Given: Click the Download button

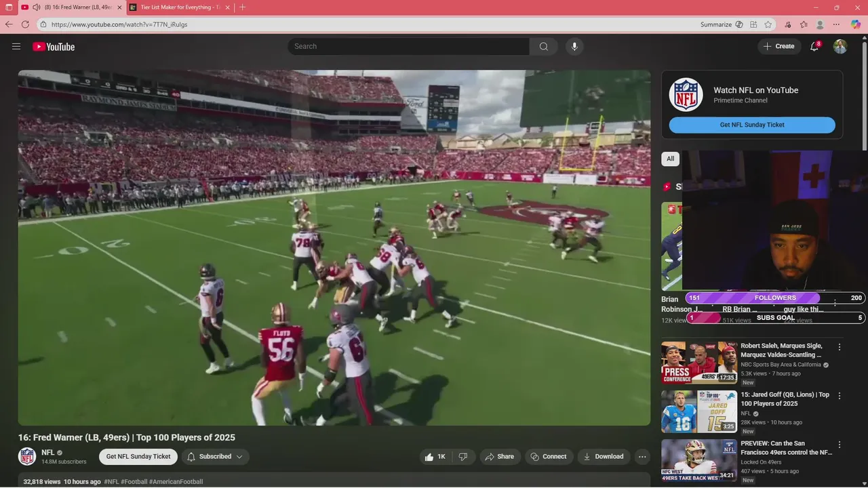Looking at the screenshot, I should (x=604, y=457).
